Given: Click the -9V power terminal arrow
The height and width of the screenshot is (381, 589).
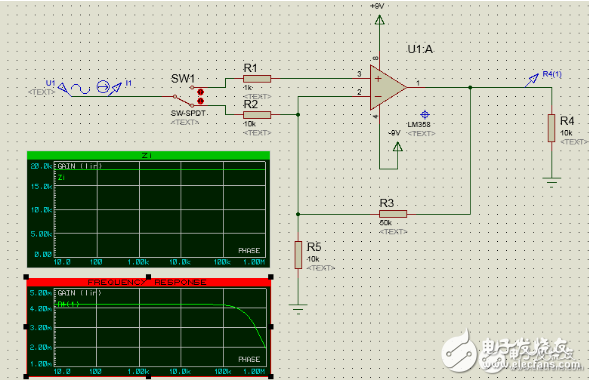Looking at the screenshot, I should (397, 147).
